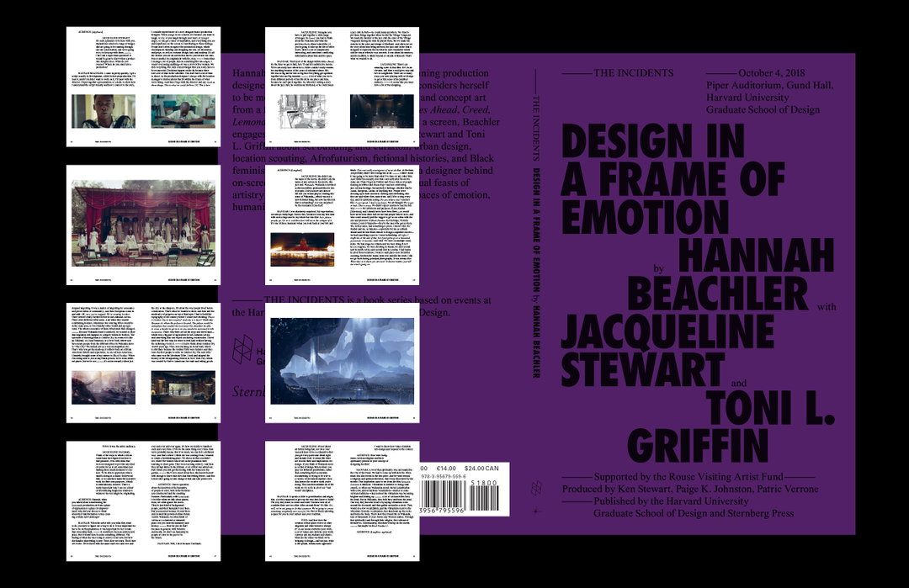Select the dark theater interior image
The image size is (909, 588).
[x=381, y=111]
